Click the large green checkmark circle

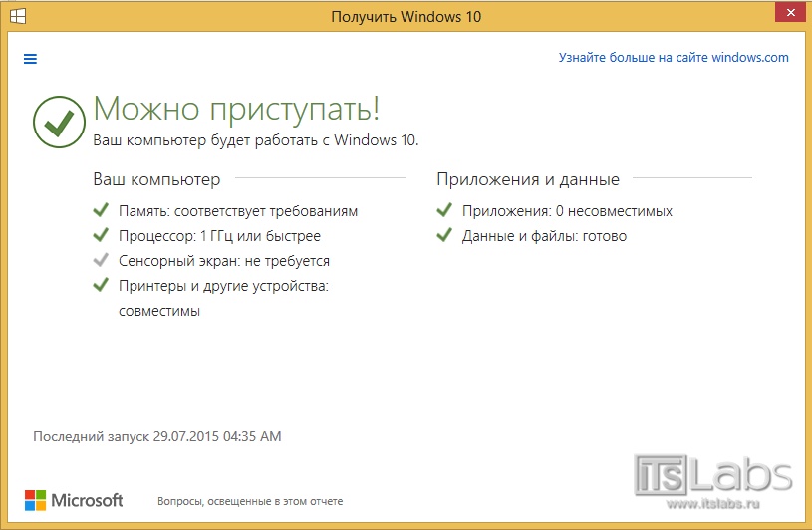click(x=59, y=123)
